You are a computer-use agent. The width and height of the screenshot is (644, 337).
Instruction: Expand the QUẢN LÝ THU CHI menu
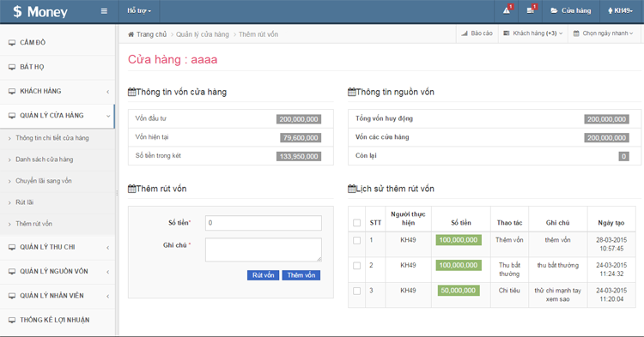click(x=58, y=247)
